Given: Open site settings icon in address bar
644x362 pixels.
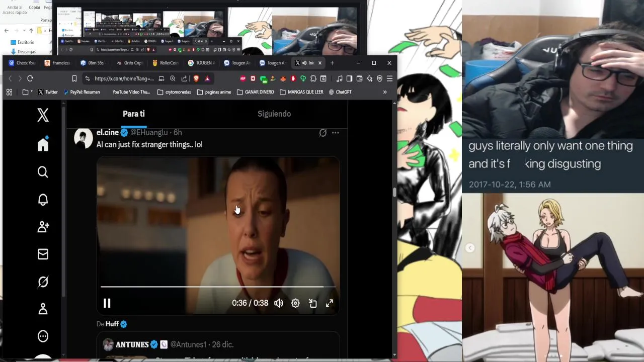Looking at the screenshot, I should pyautogui.click(x=88, y=78).
